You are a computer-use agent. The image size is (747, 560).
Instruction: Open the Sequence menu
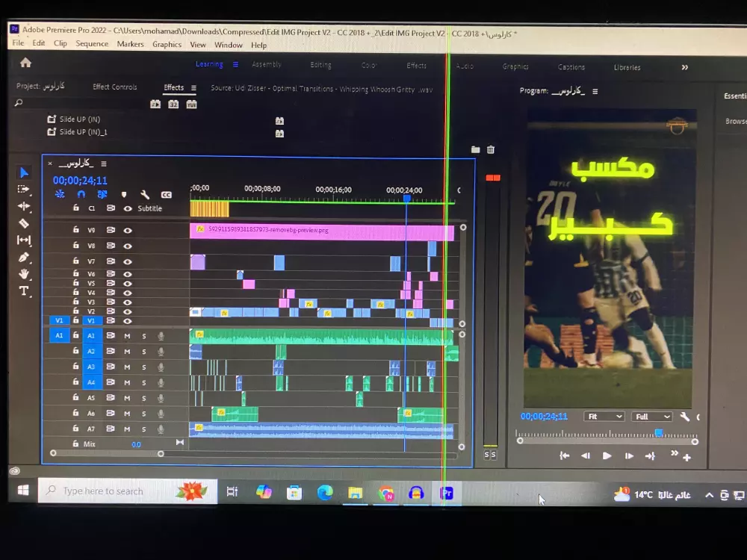point(92,43)
